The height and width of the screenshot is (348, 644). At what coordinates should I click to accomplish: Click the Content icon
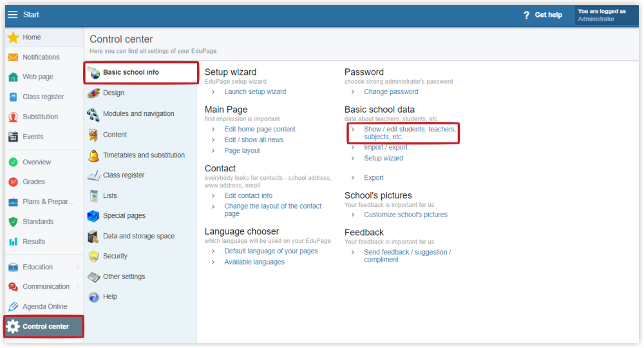tap(93, 135)
